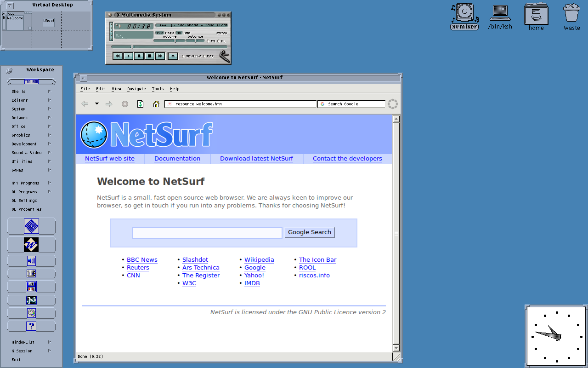Click the Sun logo launcher button in Workspace
Viewport: 588px width, 368px height.
click(31, 226)
